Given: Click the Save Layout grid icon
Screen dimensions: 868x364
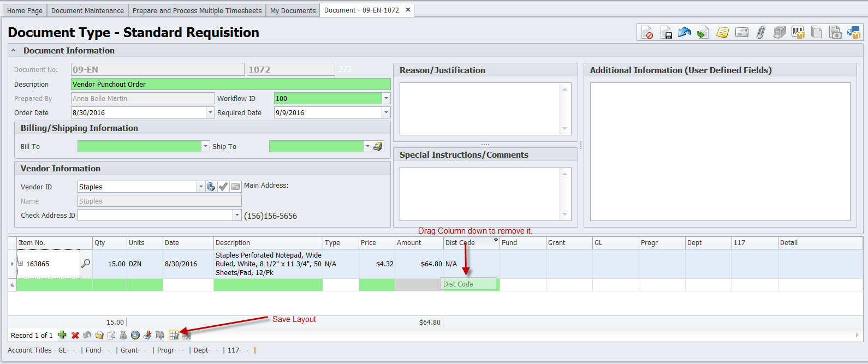Looking at the screenshot, I should [x=174, y=335].
